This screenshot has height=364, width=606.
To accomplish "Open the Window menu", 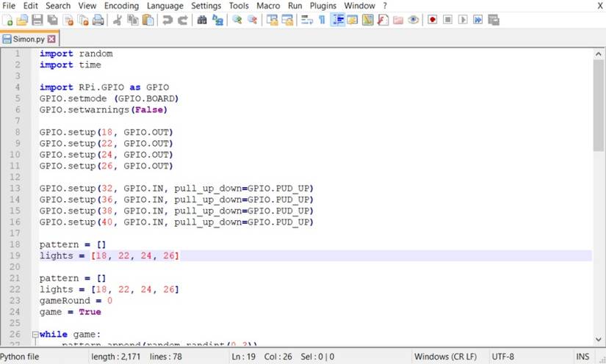I will [x=359, y=6].
